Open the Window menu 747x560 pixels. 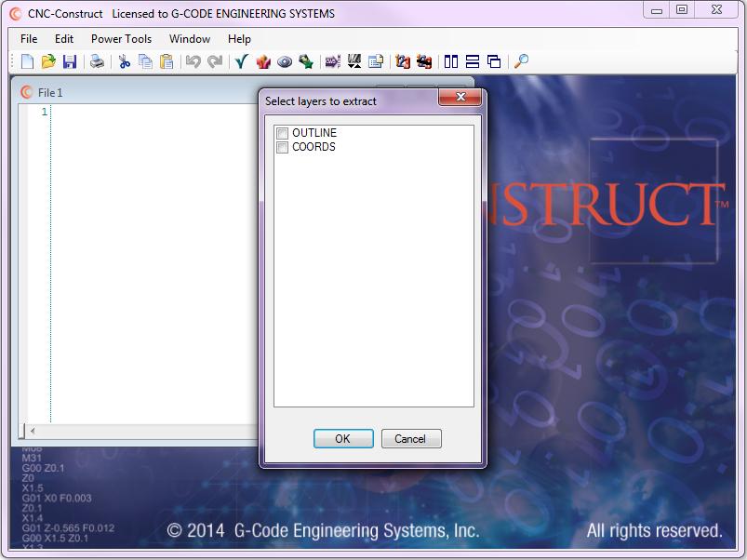click(190, 38)
